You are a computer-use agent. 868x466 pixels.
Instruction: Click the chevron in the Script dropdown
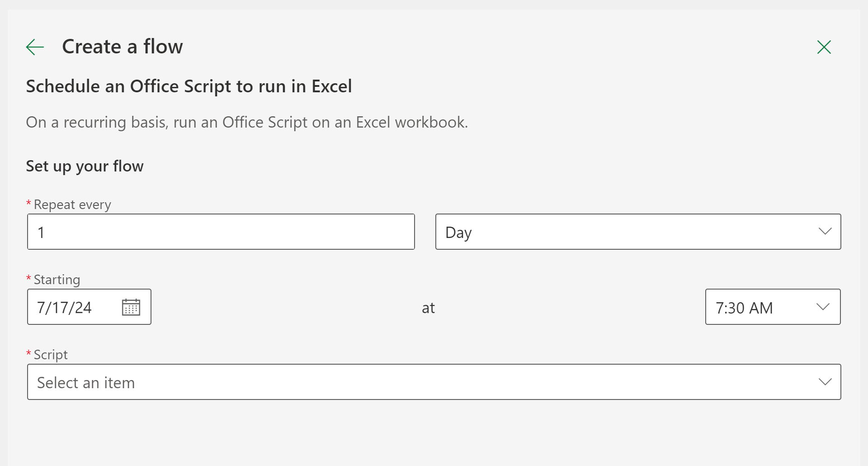(825, 382)
